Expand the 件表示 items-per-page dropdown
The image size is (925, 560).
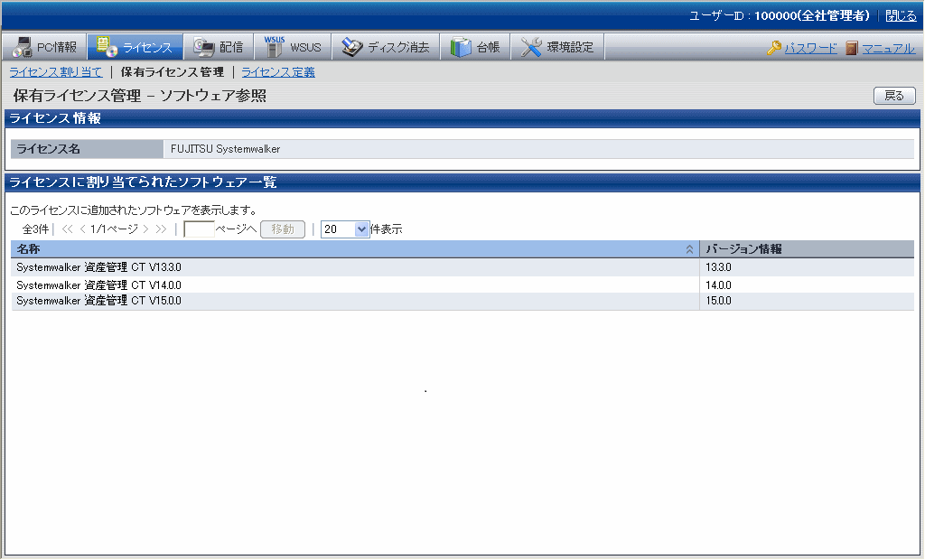click(x=362, y=229)
